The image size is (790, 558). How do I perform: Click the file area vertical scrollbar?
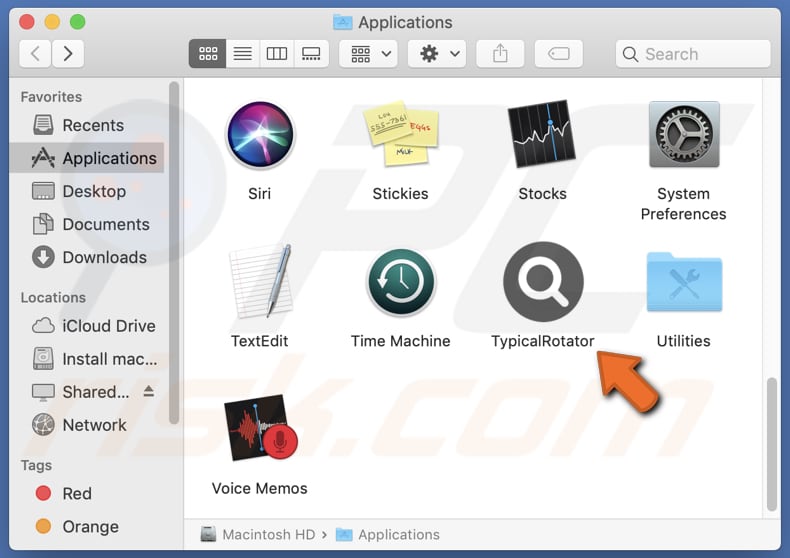[771, 444]
